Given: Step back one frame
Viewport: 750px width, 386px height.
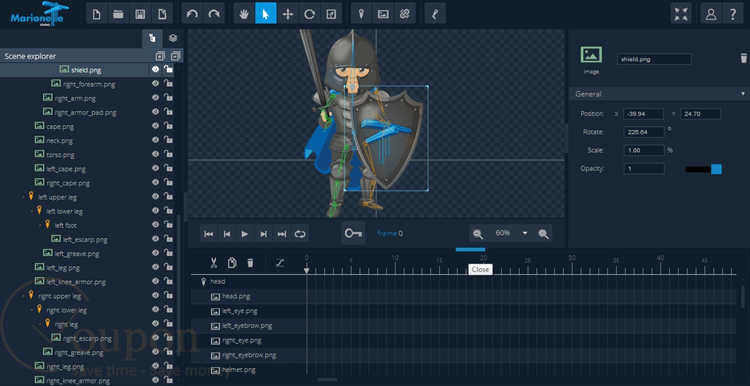Looking at the screenshot, I should tap(227, 234).
